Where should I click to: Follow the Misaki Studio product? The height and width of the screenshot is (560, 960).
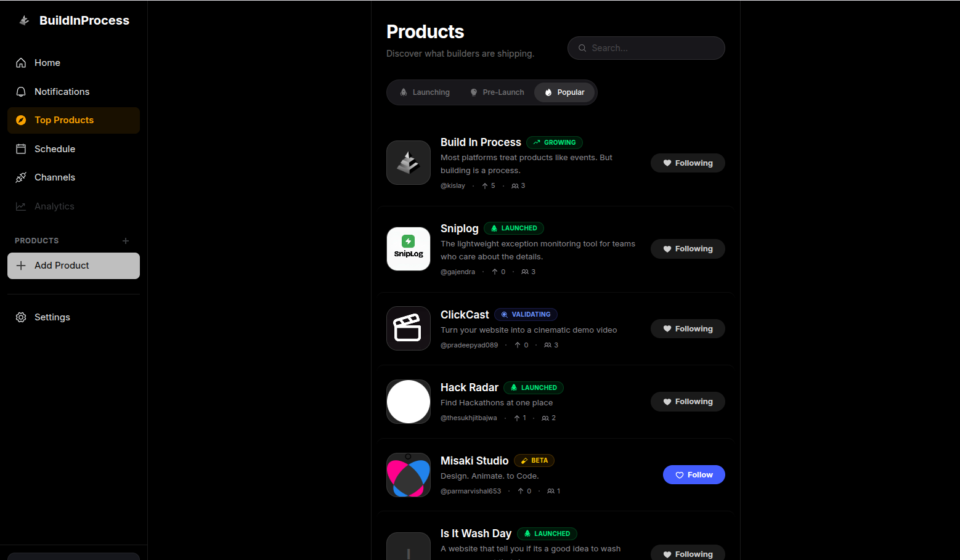click(694, 474)
